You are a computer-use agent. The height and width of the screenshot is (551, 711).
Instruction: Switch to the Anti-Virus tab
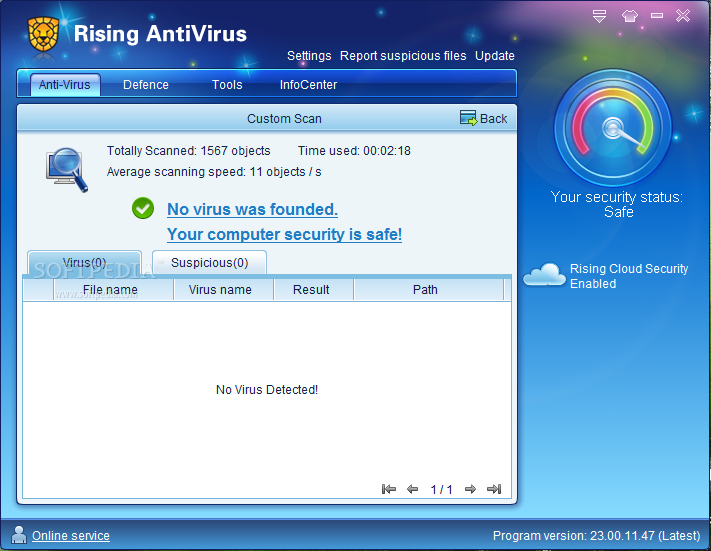pyautogui.click(x=65, y=85)
